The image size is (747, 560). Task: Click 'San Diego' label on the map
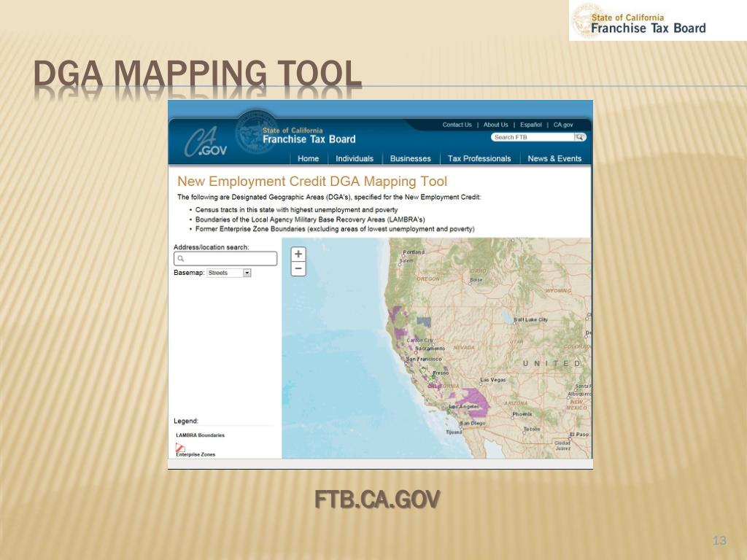(x=473, y=423)
